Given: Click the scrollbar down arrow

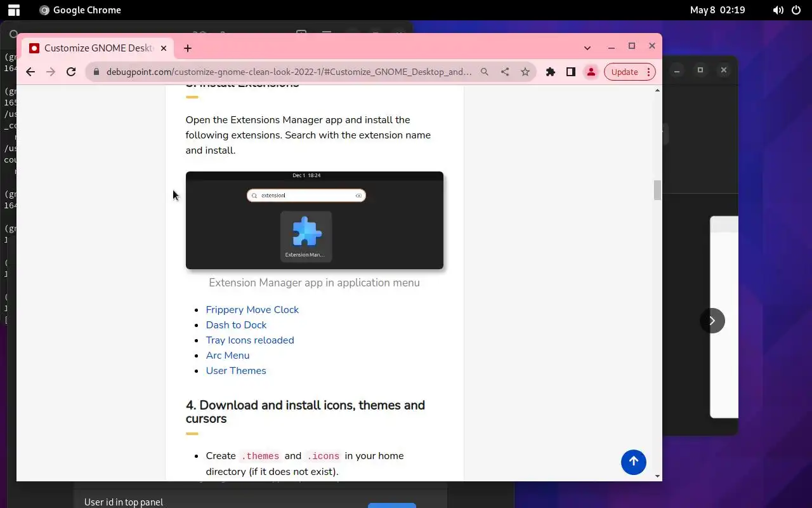Looking at the screenshot, I should 657,476.
